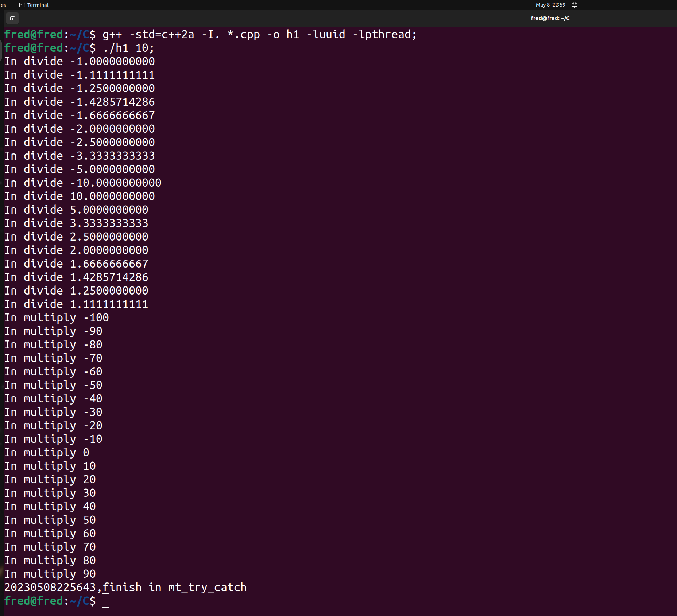Click the line 'In multiply 60'

point(50,533)
